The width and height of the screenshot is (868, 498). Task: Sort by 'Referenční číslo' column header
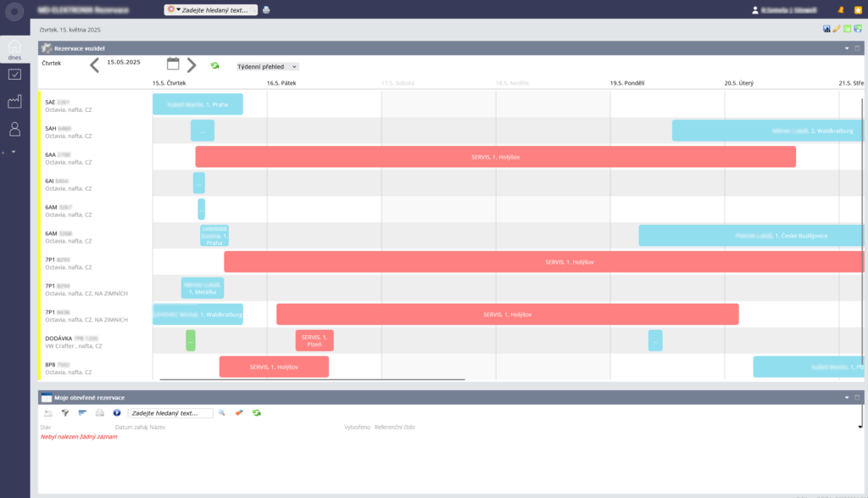click(395, 428)
